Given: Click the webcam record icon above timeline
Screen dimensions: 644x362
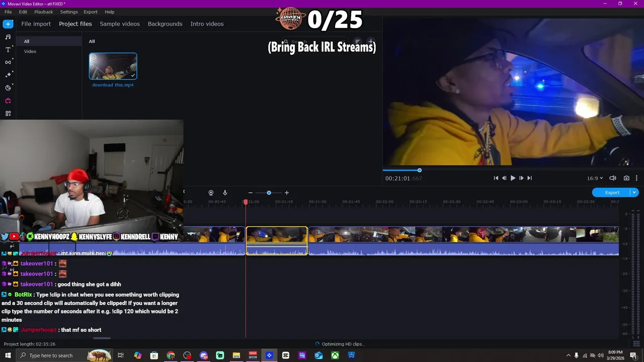Looking at the screenshot, I should point(211,193).
